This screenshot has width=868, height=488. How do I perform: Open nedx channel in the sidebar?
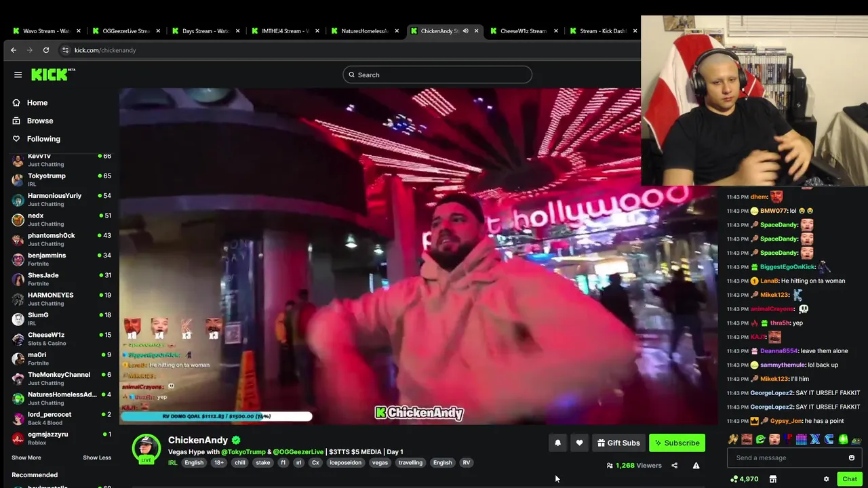[x=61, y=220]
